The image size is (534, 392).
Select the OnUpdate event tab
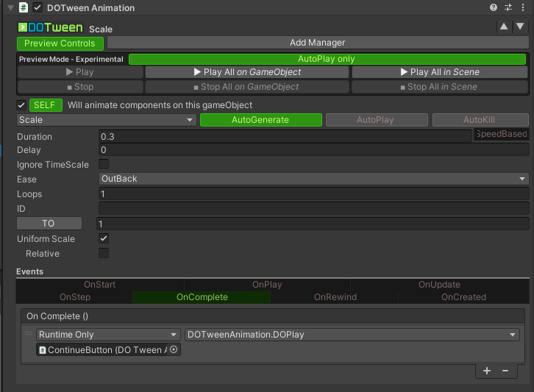point(439,285)
